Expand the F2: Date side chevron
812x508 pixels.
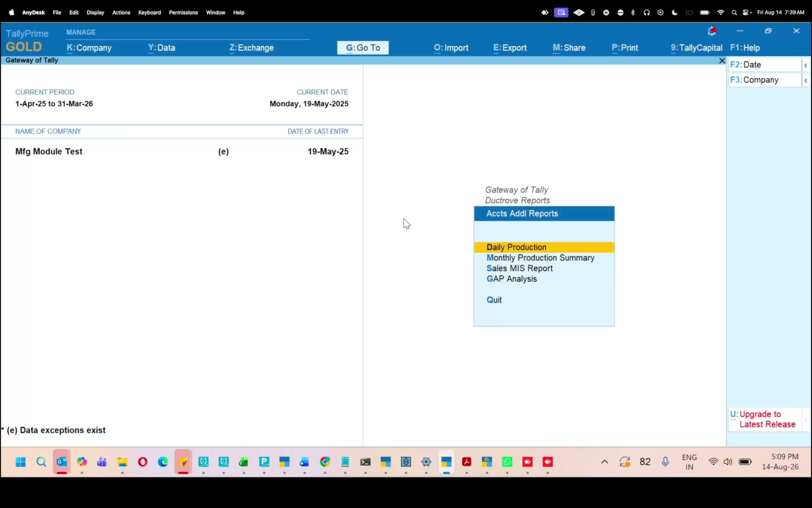806,65
